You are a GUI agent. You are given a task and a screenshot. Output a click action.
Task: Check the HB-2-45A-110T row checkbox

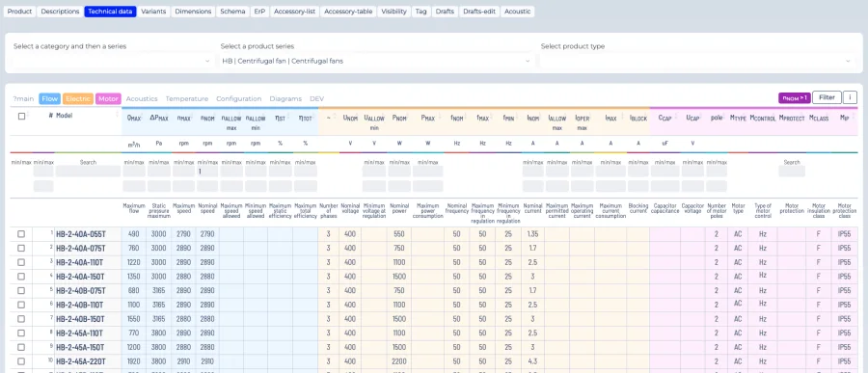[x=21, y=333]
